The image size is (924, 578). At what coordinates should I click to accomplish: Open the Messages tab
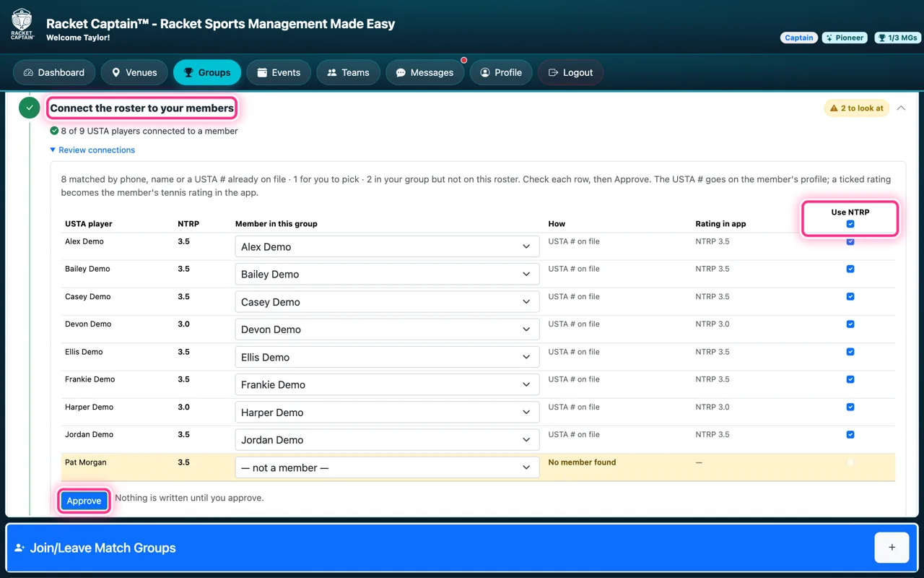pyautogui.click(x=425, y=72)
